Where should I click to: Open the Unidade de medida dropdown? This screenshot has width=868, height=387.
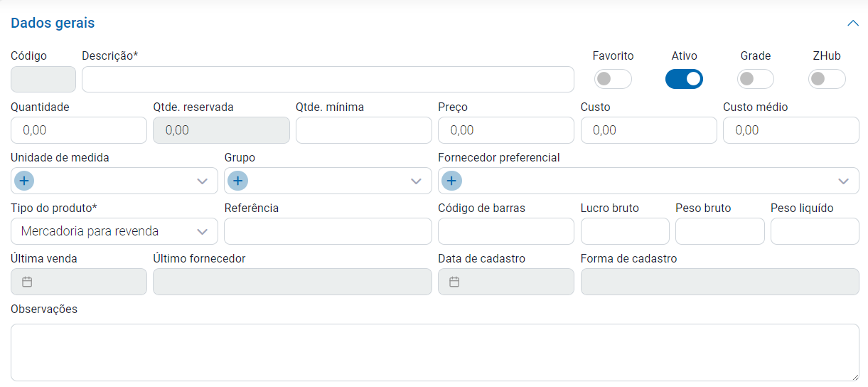pos(202,181)
